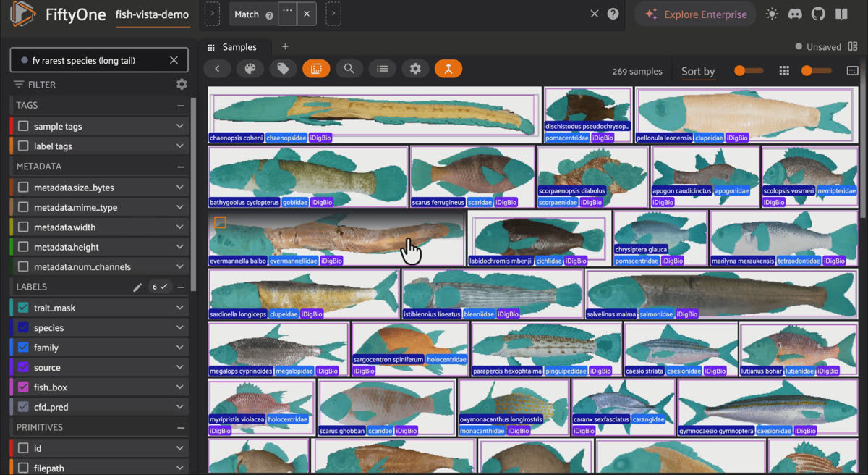Open the documentation book icon
This screenshot has width=868, height=475.
tap(841, 14)
